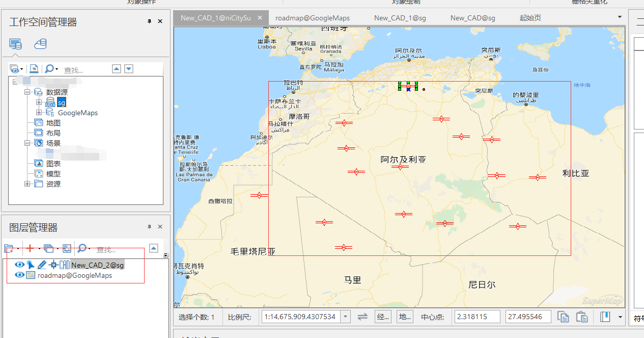
Task: Click the GoogleMaps datasource icon
Action: (x=50, y=112)
